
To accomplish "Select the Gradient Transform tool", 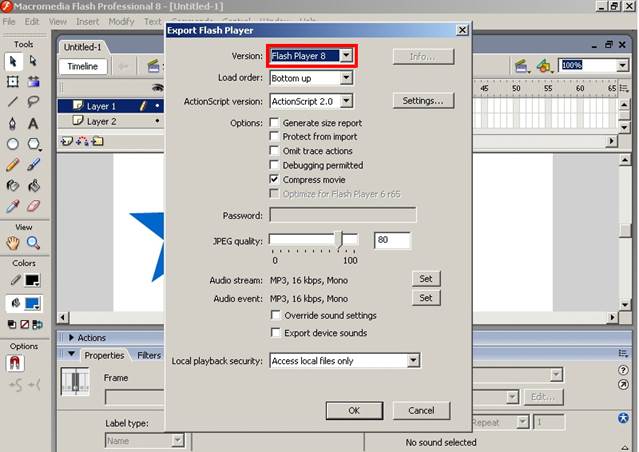I will click(x=33, y=82).
